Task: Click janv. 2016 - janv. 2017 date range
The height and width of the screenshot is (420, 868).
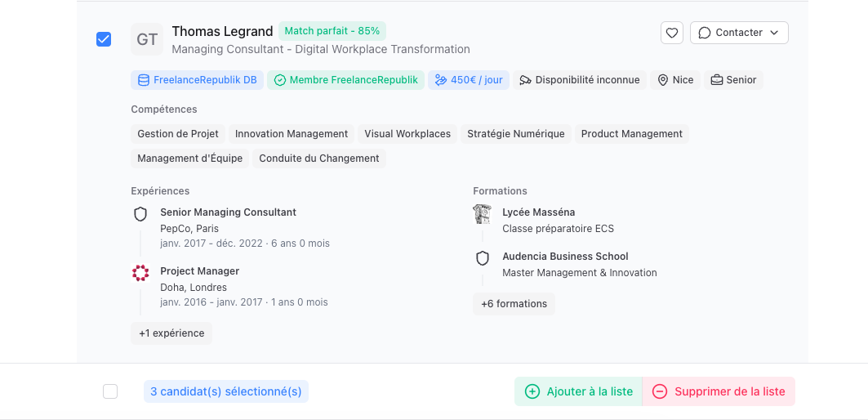Action: click(212, 302)
